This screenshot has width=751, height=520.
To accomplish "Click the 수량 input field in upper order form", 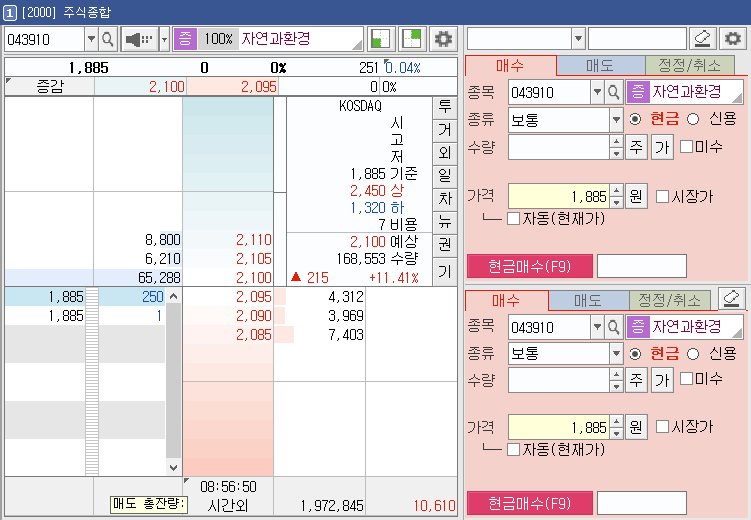I will point(558,147).
